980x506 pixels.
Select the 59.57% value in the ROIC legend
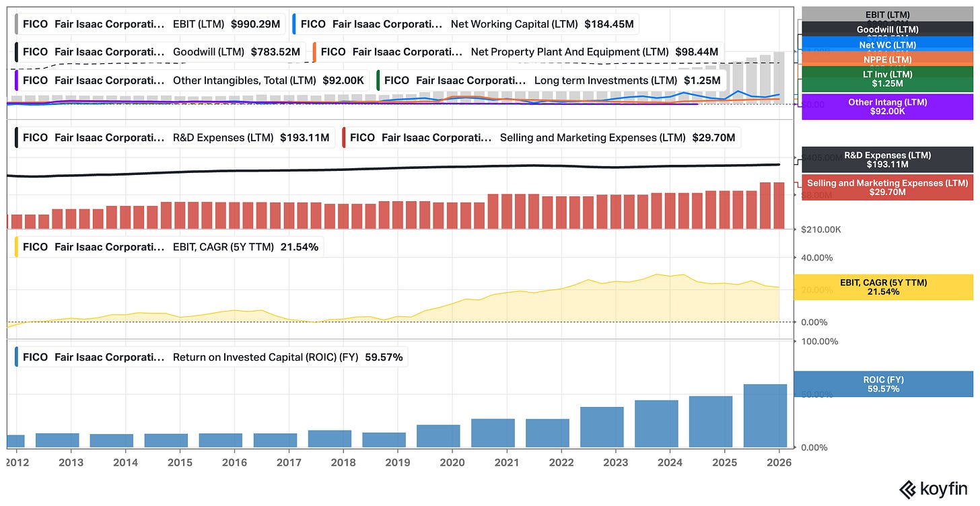(x=384, y=357)
